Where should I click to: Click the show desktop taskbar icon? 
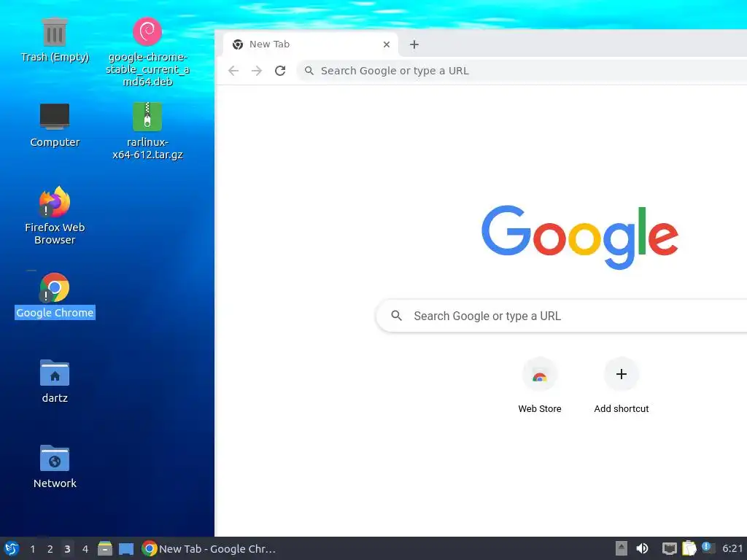tap(126, 549)
